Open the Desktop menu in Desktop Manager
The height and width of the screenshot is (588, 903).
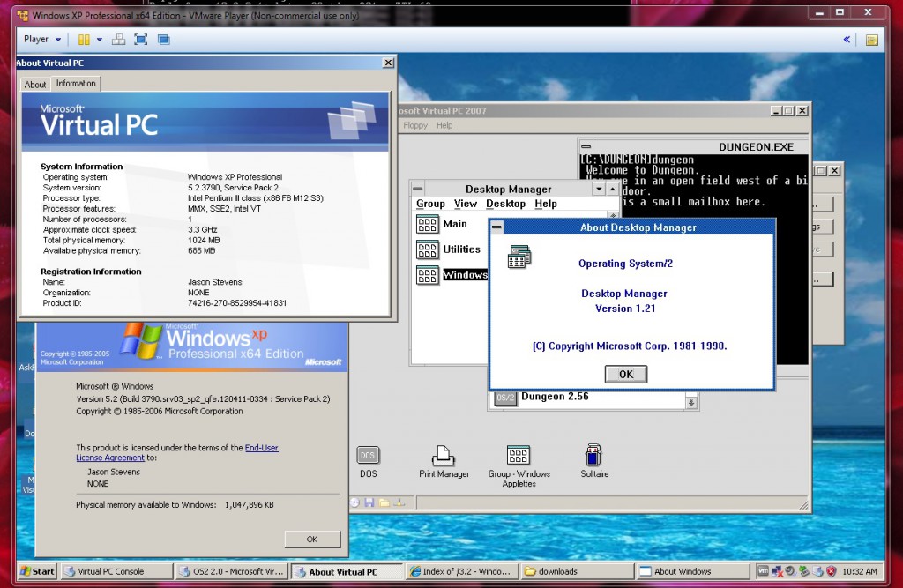click(505, 204)
